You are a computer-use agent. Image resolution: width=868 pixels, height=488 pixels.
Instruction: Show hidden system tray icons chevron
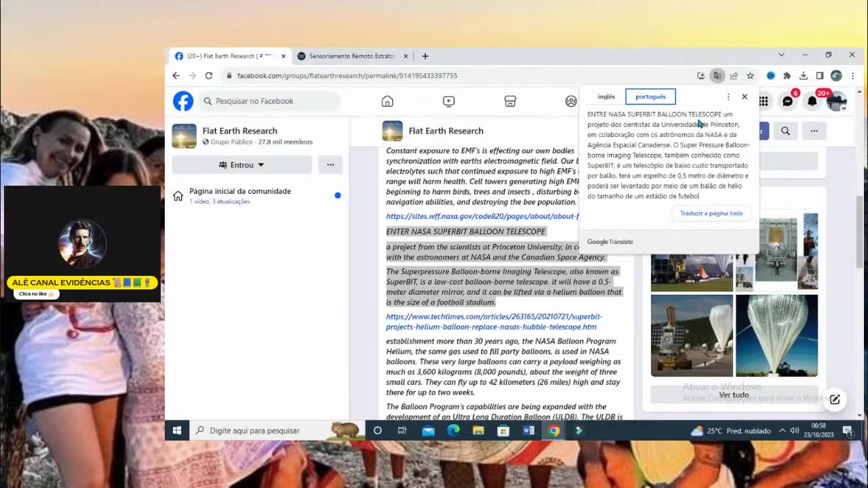click(782, 430)
